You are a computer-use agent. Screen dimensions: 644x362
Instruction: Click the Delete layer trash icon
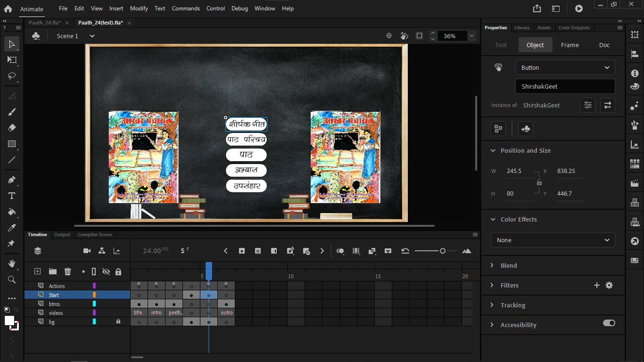pyautogui.click(x=68, y=271)
